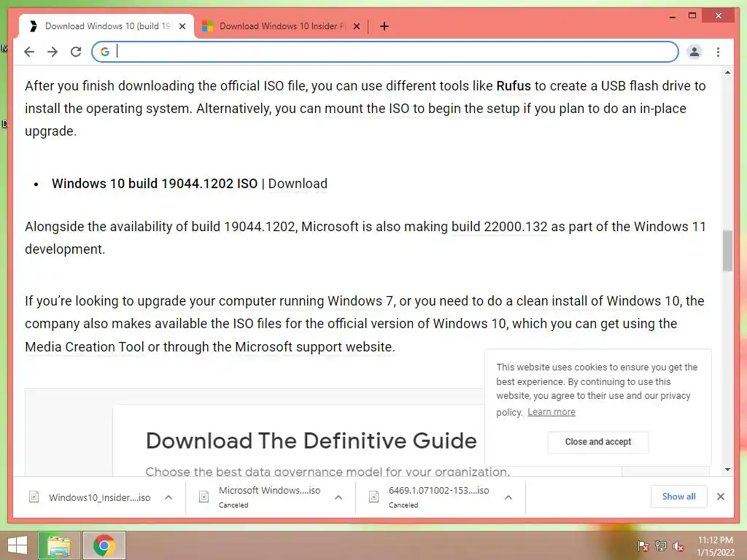Image resolution: width=747 pixels, height=560 pixels.
Task: Click the muted volume tray icon
Action: 678,546
